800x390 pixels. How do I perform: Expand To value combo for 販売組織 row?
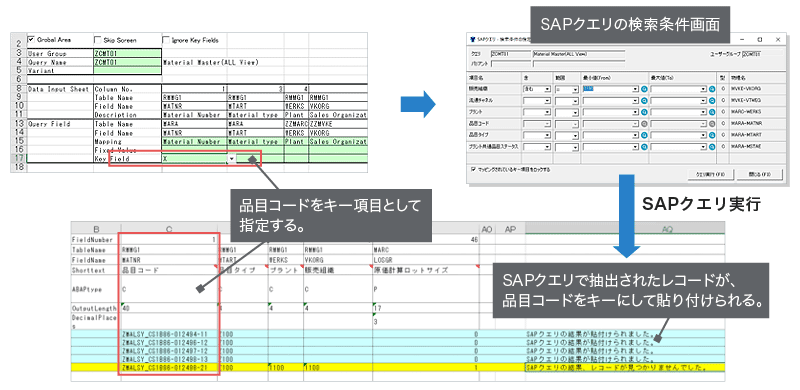(x=703, y=89)
